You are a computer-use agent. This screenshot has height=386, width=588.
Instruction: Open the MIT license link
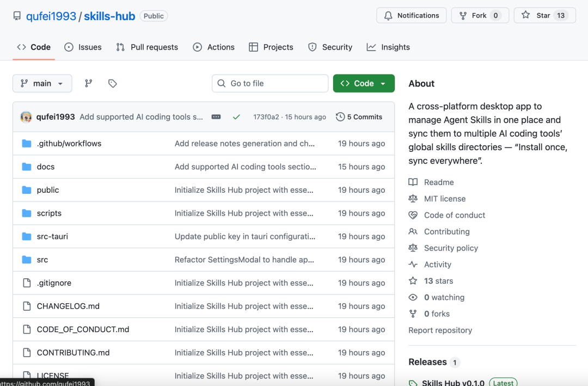[x=445, y=199]
